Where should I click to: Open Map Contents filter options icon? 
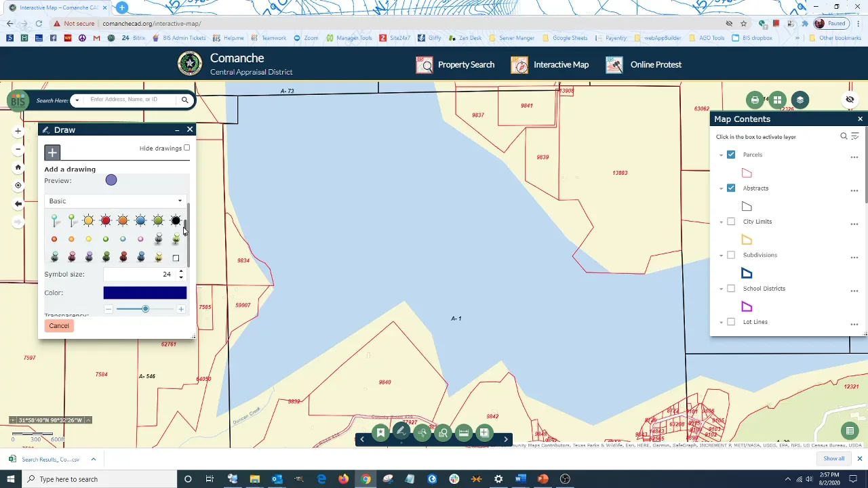pyautogui.click(x=855, y=136)
